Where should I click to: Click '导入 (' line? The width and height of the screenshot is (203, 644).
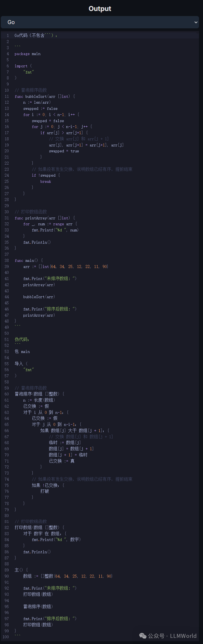21,364
